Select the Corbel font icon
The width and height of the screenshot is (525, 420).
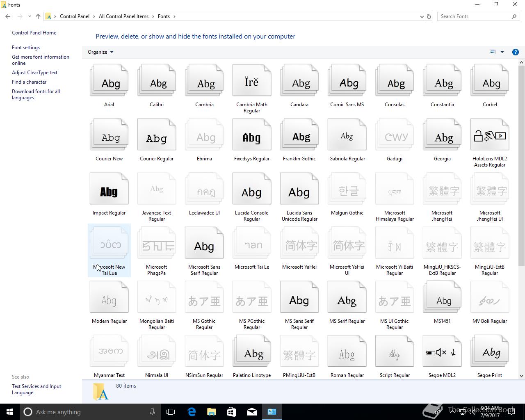490,80
